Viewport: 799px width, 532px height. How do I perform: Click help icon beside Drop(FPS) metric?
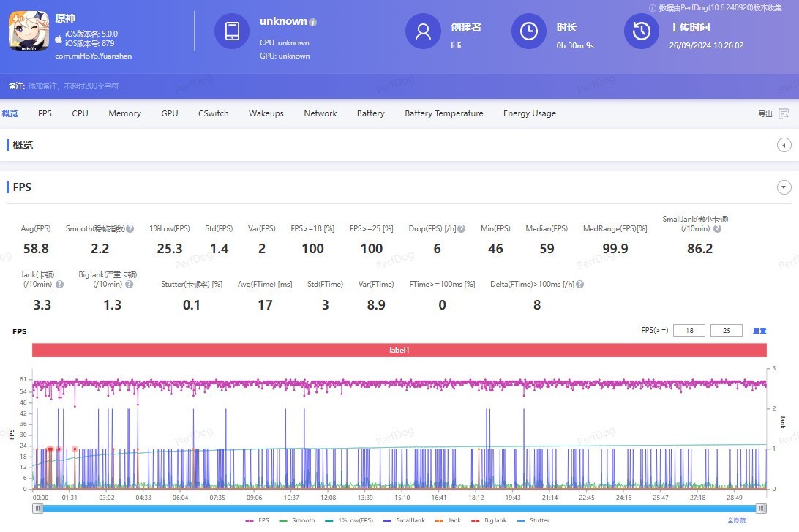[461, 228]
